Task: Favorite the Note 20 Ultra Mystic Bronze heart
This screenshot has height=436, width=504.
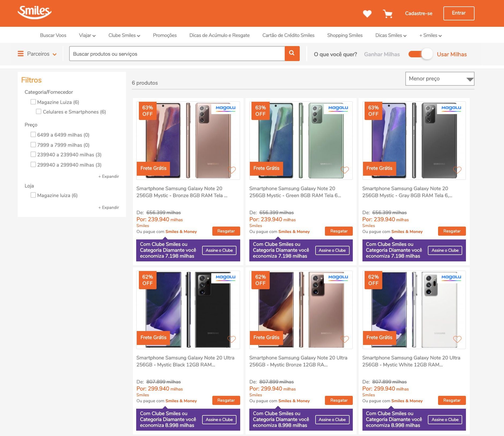Action: pyautogui.click(x=344, y=339)
